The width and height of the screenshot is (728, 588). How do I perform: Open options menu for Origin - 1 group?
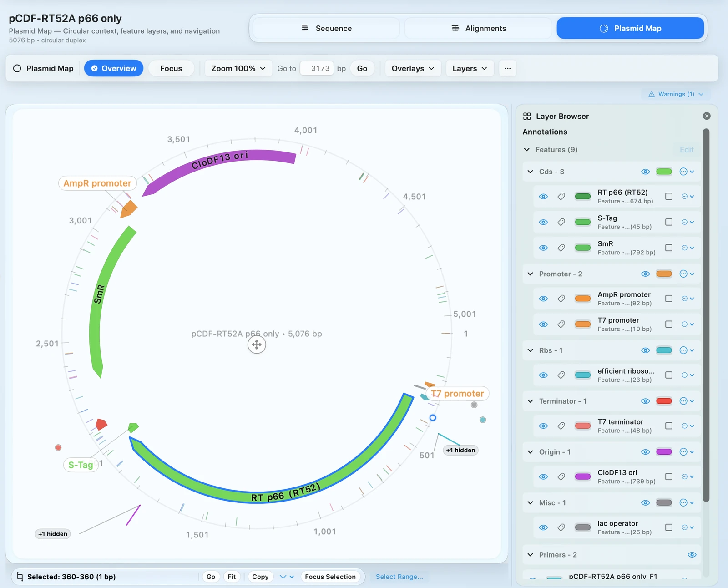(x=687, y=452)
